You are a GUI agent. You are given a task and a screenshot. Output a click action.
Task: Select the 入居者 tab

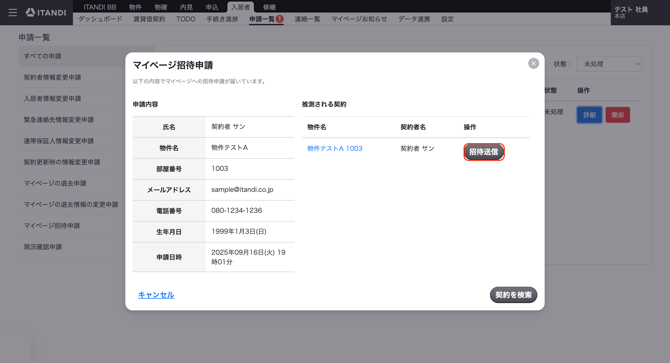click(x=241, y=7)
